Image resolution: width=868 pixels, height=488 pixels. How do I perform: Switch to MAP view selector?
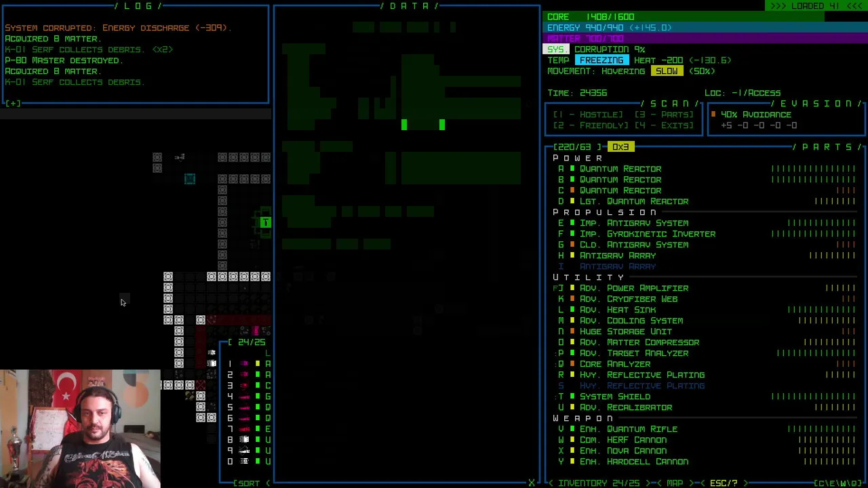[x=675, y=483]
